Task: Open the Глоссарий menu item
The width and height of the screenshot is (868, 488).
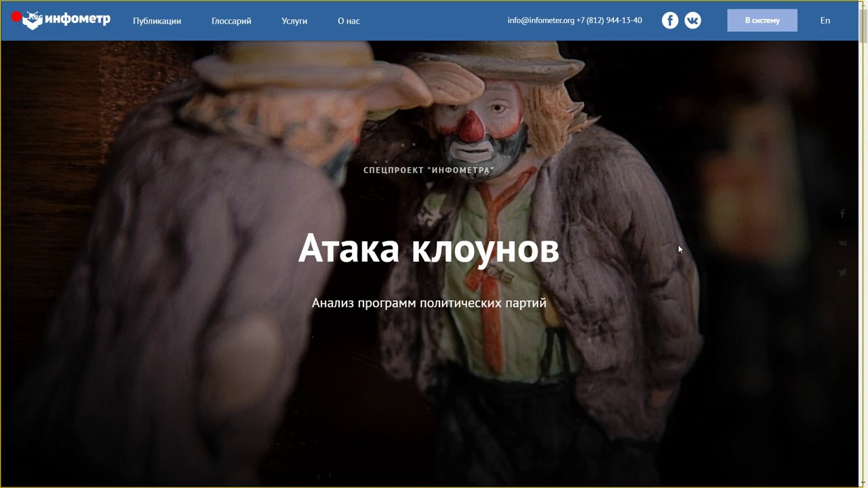Action: coord(231,21)
